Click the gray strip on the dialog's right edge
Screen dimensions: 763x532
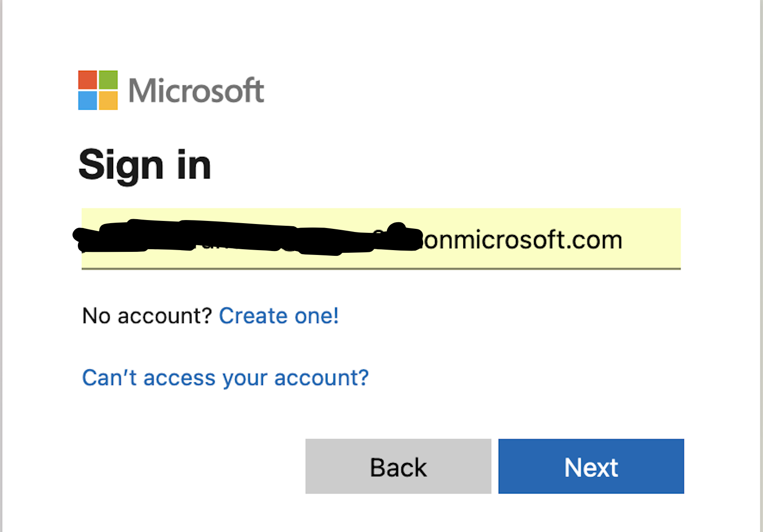coord(761,266)
